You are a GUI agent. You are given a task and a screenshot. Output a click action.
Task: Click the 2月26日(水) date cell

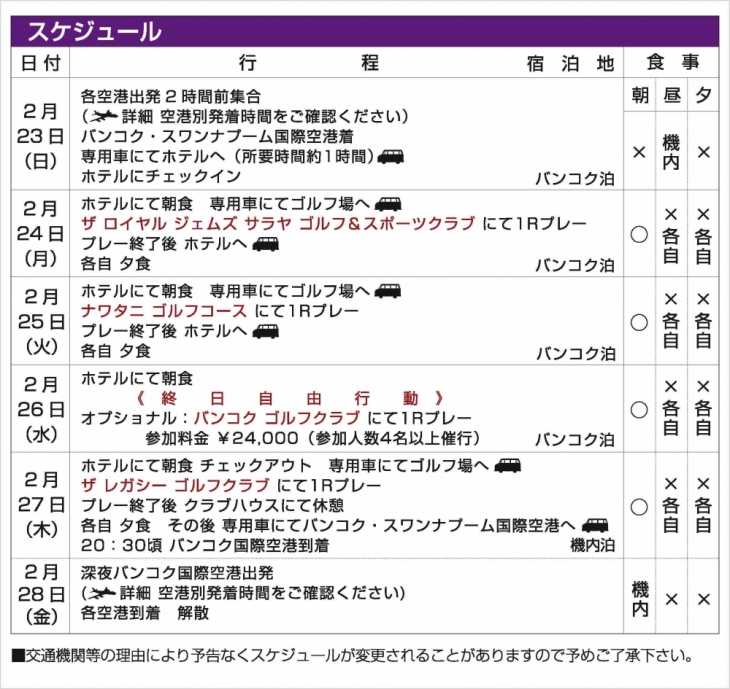pos(41,409)
